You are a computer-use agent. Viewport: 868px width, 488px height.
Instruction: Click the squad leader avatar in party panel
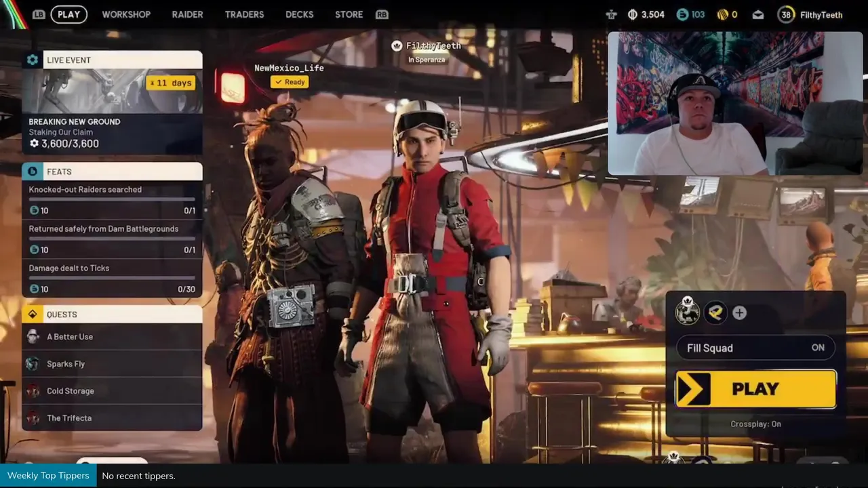coord(688,312)
